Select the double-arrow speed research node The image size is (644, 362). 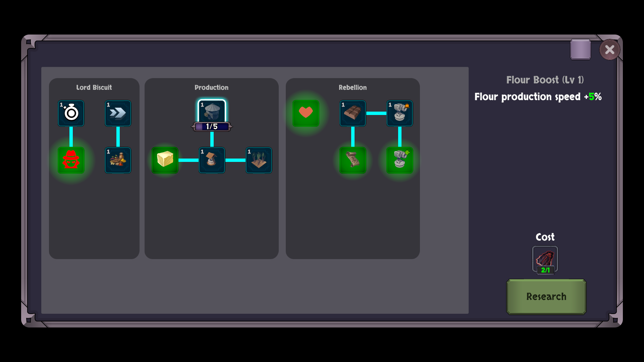pyautogui.click(x=118, y=113)
